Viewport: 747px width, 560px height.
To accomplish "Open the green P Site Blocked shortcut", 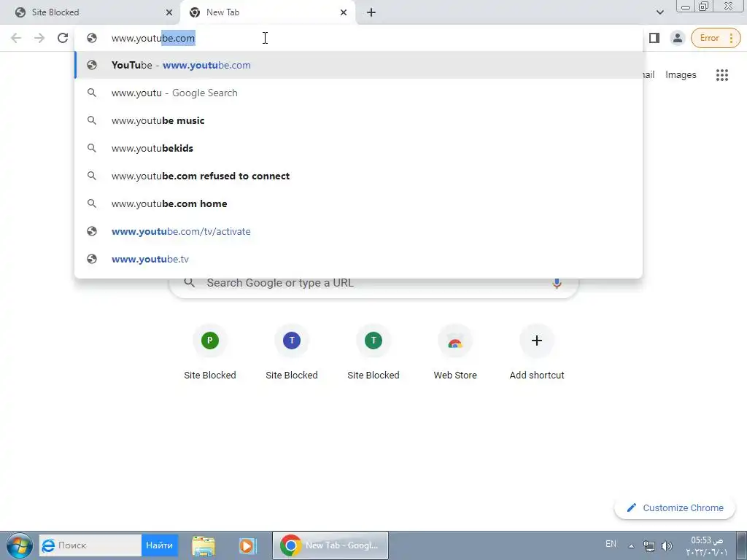I will coord(210,352).
